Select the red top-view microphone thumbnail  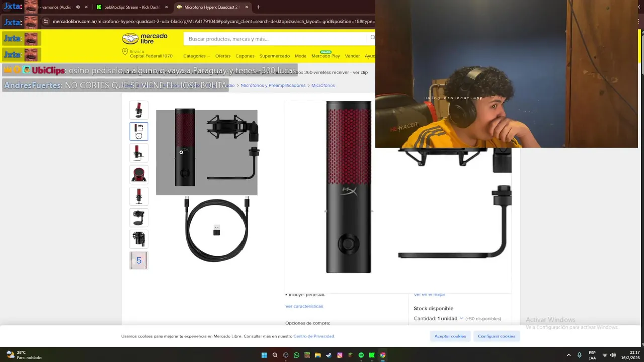pyautogui.click(x=139, y=174)
